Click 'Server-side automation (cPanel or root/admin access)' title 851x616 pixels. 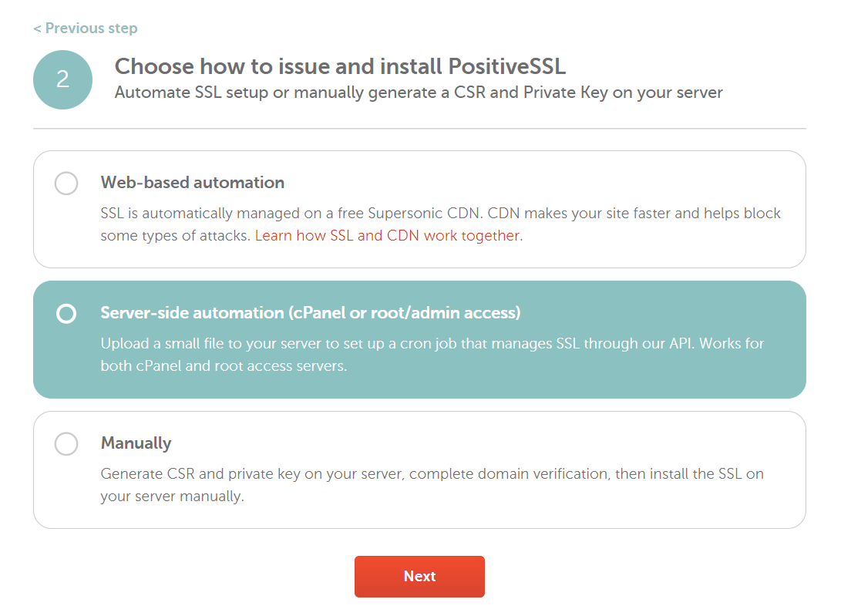pyautogui.click(x=311, y=313)
